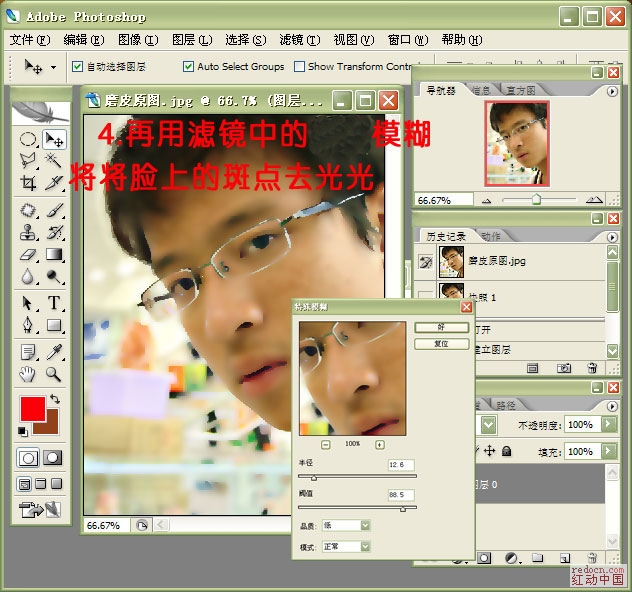
Task: Select the Crop tool
Action: pyautogui.click(x=28, y=183)
